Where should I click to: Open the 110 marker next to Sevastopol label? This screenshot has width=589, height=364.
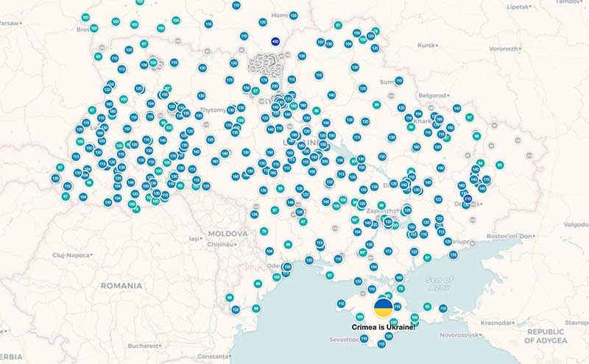click(364, 339)
